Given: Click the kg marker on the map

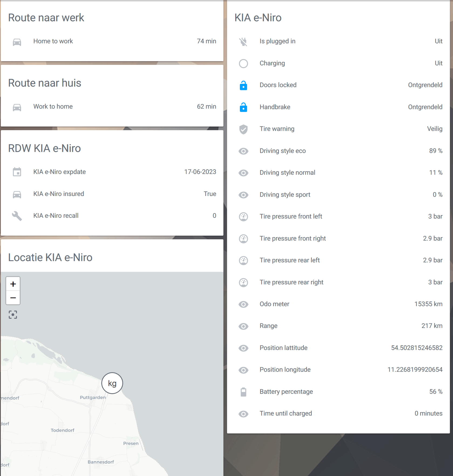Looking at the screenshot, I should click(x=112, y=383).
